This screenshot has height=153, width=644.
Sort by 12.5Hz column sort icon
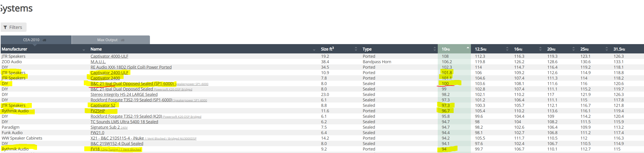pyautogui.click(x=507, y=49)
